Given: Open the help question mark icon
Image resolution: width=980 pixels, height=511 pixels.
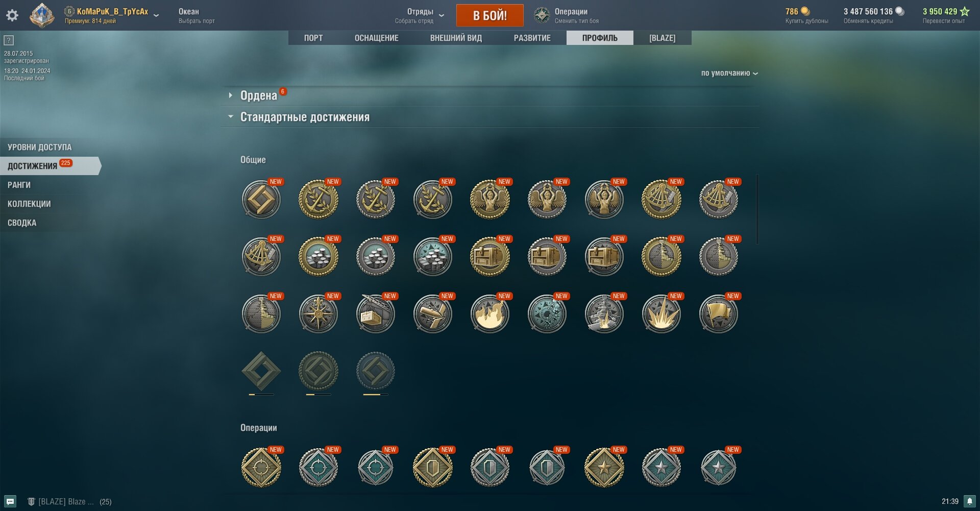Looking at the screenshot, I should [9, 40].
